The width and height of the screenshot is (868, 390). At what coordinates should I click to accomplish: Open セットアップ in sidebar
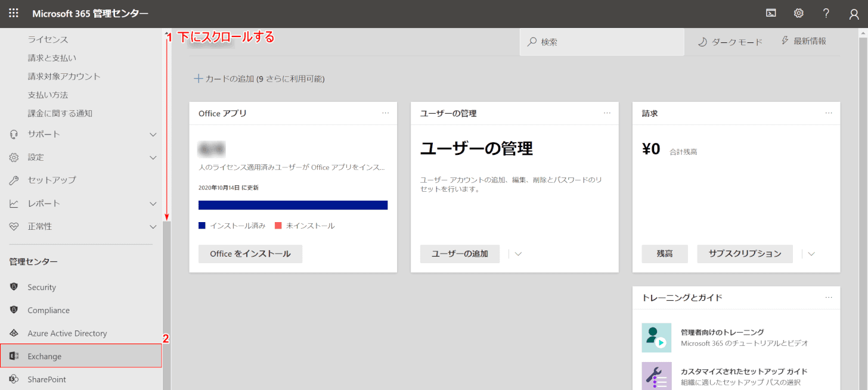point(52,180)
